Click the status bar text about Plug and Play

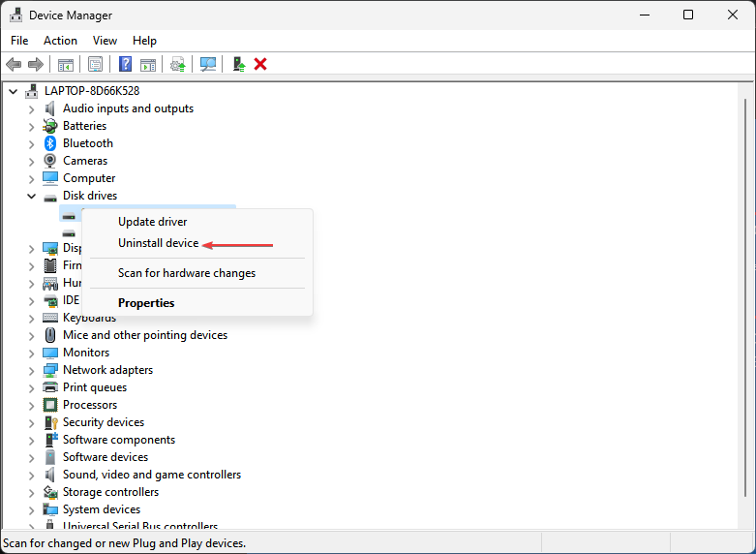(x=125, y=543)
